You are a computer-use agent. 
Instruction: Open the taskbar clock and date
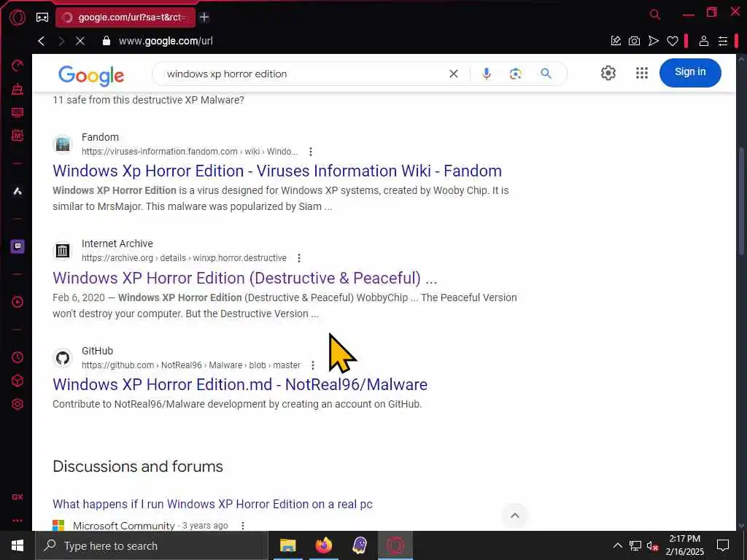click(x=684, y=545)
